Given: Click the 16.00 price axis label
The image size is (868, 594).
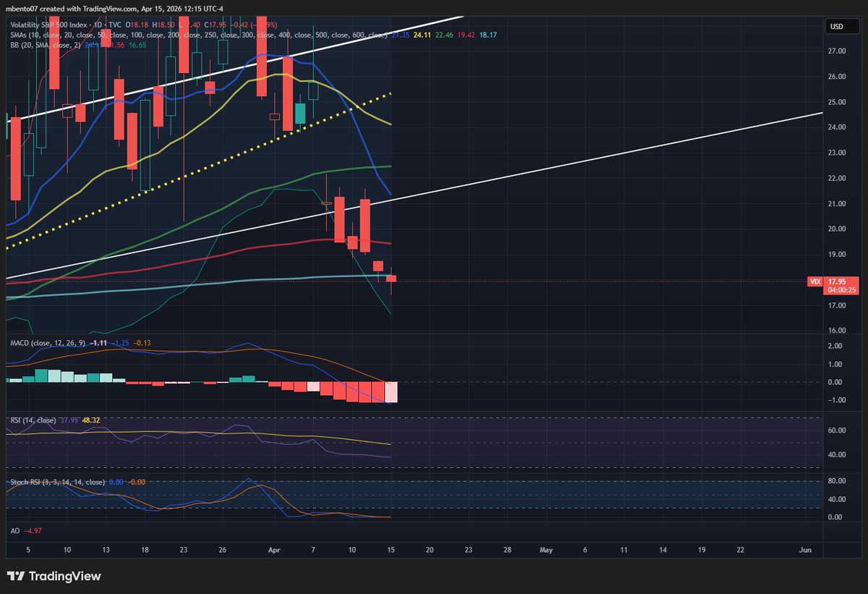Looking at the screenshot, I should pos(838,331).
